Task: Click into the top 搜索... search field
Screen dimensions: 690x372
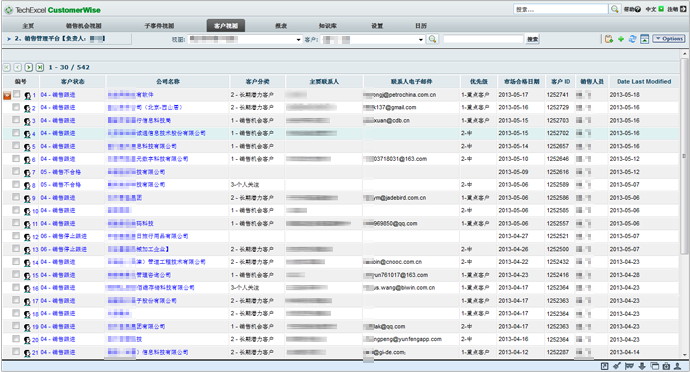Action: (x=561, y=9)
